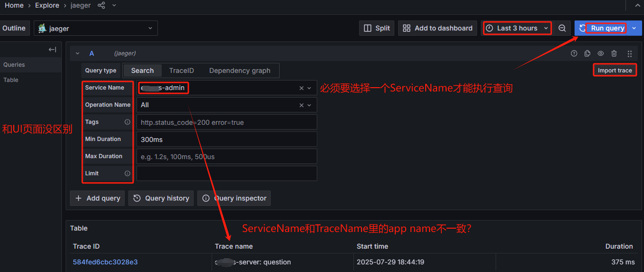Select Table in the outline
This screenshot has width=644, height=272.
point(11,80)
